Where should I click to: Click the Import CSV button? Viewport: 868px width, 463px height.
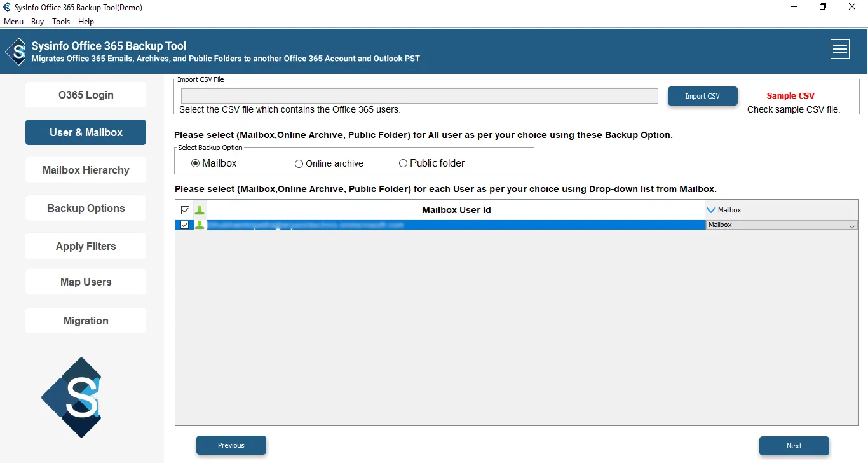702,96
